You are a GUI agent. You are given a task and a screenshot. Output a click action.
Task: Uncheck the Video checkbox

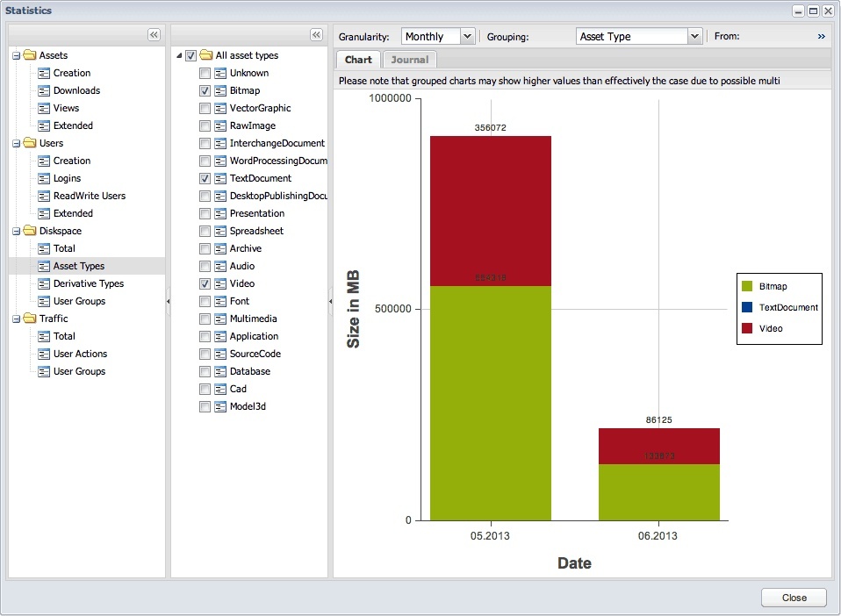coord(205,283)
